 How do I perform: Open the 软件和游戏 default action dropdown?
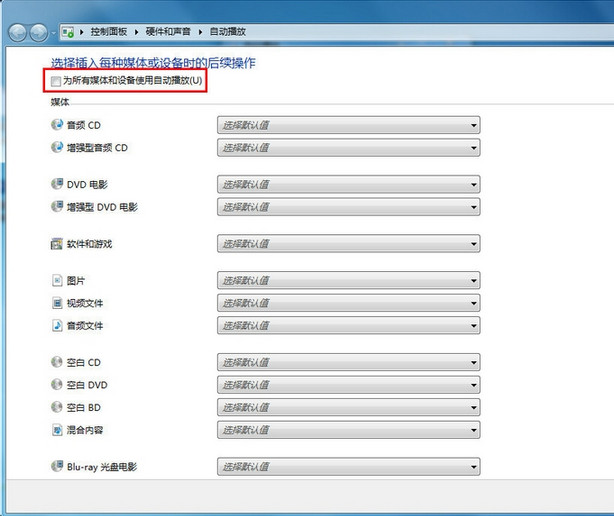[349, 244]
